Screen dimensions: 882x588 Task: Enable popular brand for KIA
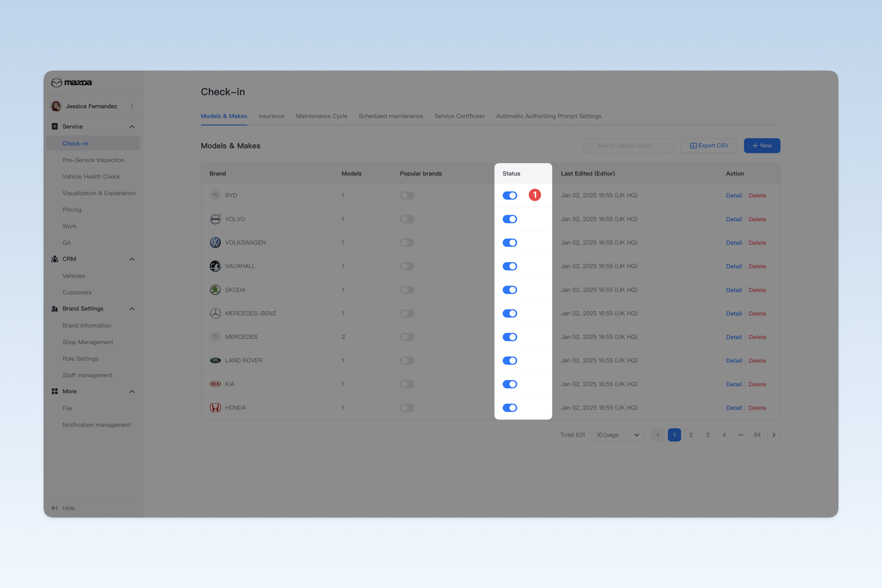[407, 384]
